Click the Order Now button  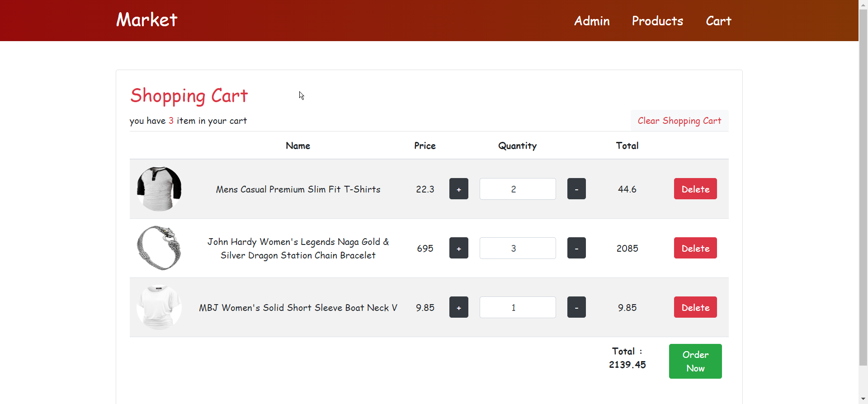[695, 361]
